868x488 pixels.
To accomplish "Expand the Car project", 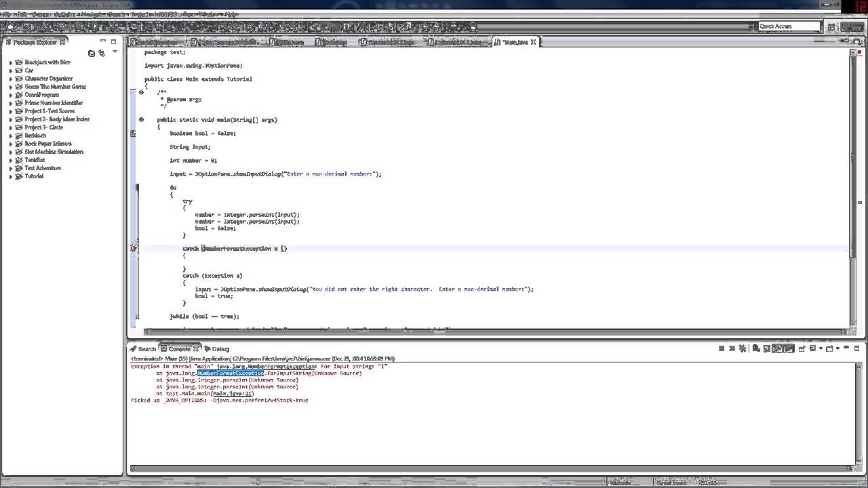I will point(11,70).
